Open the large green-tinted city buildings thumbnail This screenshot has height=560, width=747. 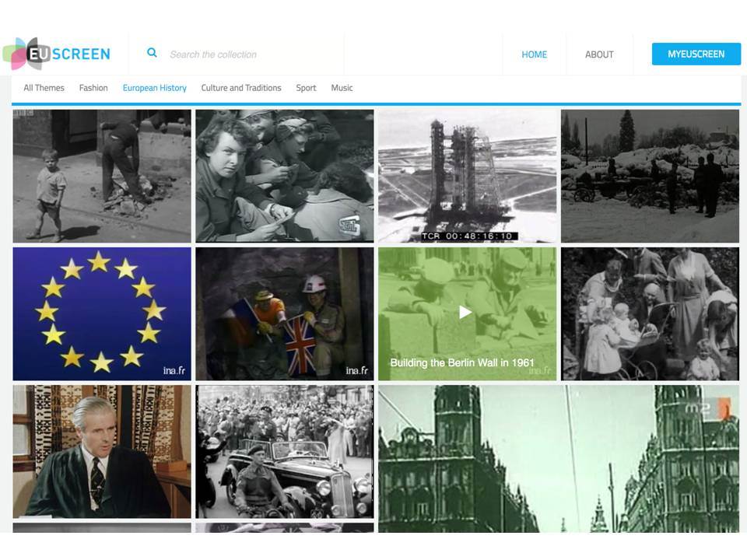click(x=559, y=459)
